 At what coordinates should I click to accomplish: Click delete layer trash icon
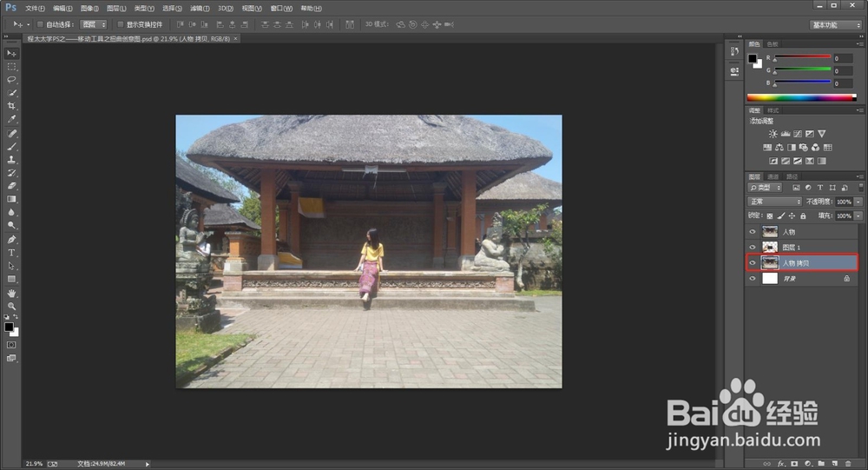tap(848, 463)
